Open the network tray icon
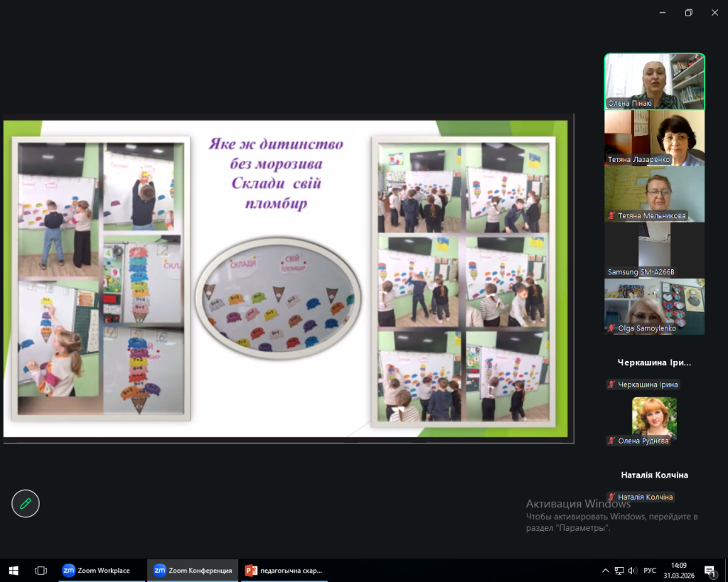Viewport: 728px width, 582px height. pyautogui.click(x=619, y=570)
